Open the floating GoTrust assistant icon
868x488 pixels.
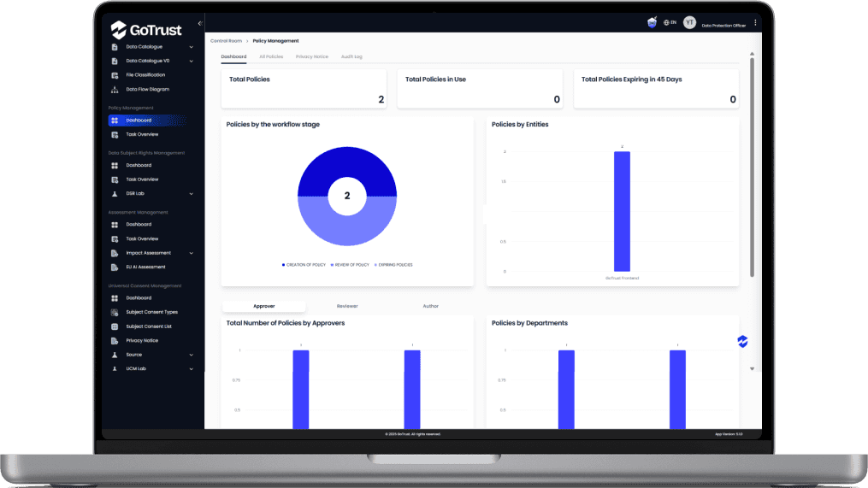pos(742,341)
